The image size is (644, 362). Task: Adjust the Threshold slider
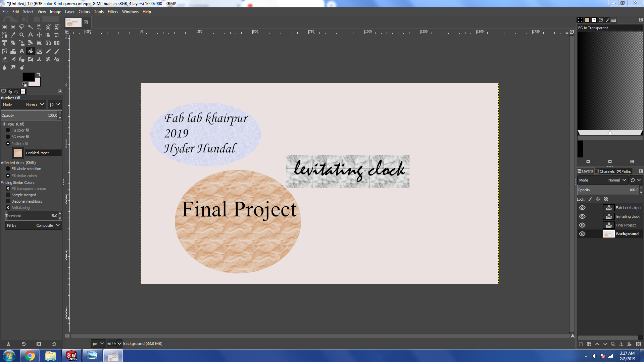pyautogui.click(x=32, y=216)
